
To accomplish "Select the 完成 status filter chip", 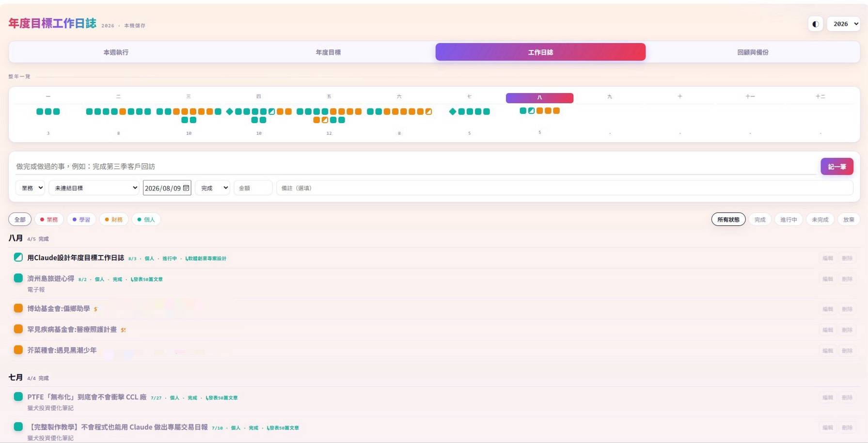I will (760, 220).
